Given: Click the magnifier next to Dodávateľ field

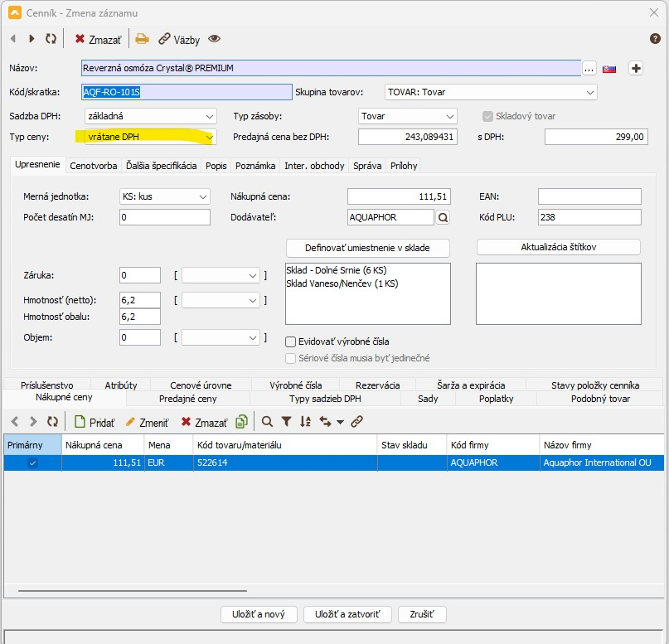Looking at the screenshot, I should (443, 217).
